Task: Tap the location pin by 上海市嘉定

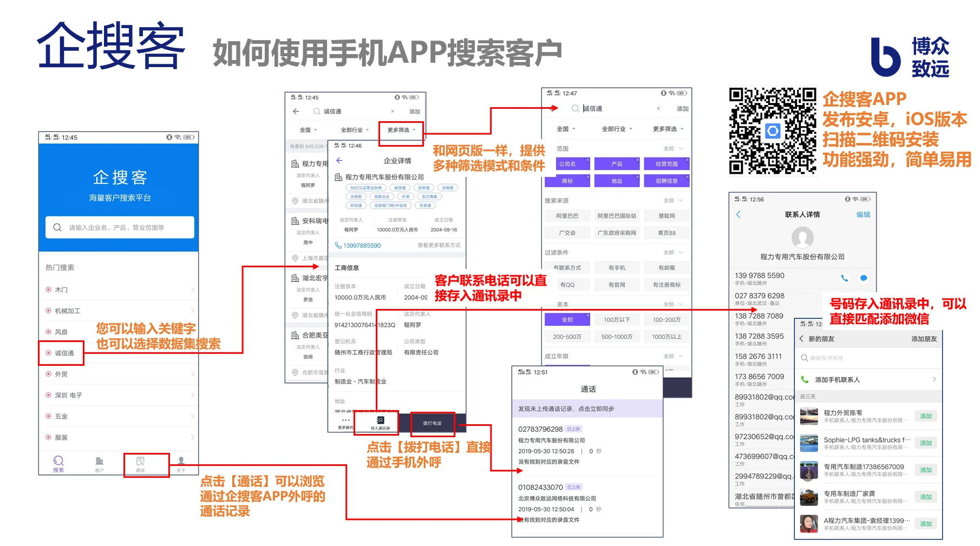Action: [295, 258]
